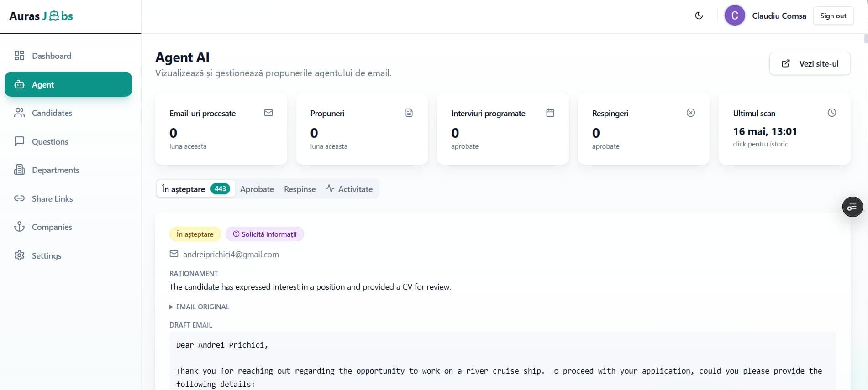Click the dark floating round button at right edge
The height and width of the screenshot is (390, 868).
pyautogui.click(x=852, y=207)
